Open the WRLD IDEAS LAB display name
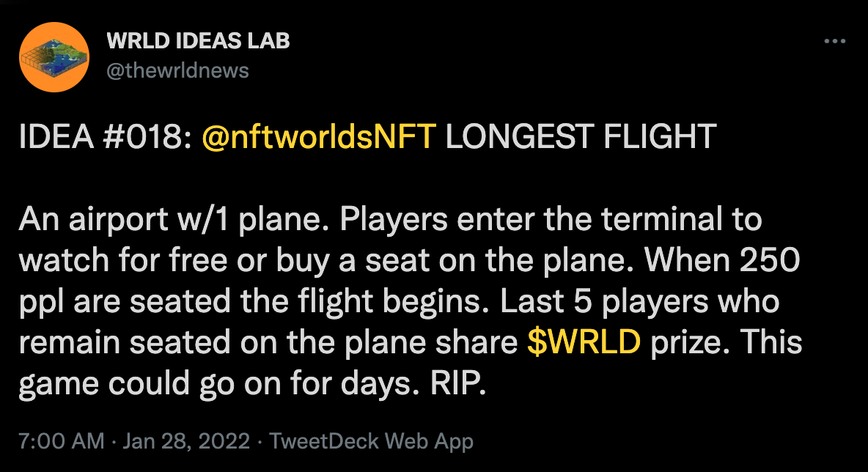The height and width of the screenshot is (472, 868). (198, 41)
